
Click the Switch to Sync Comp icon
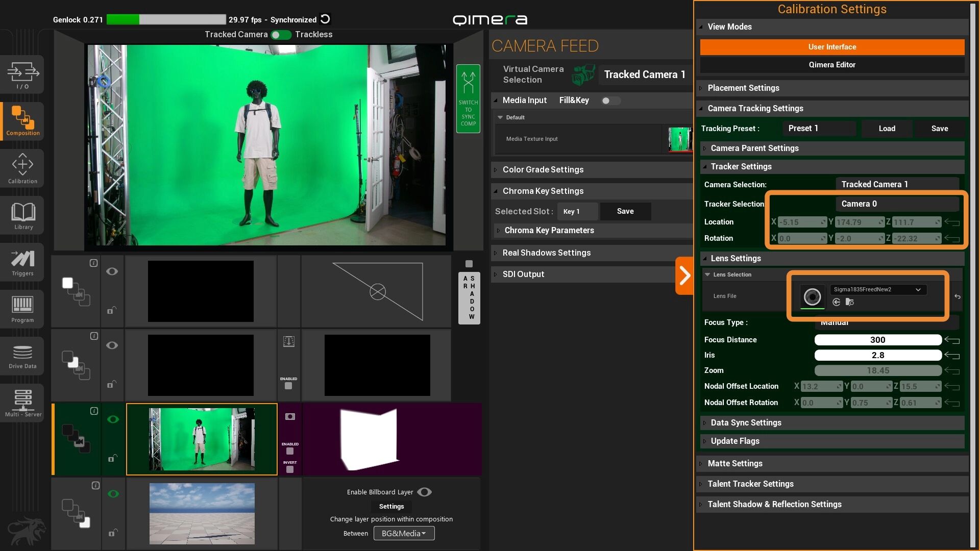(468, 98)
